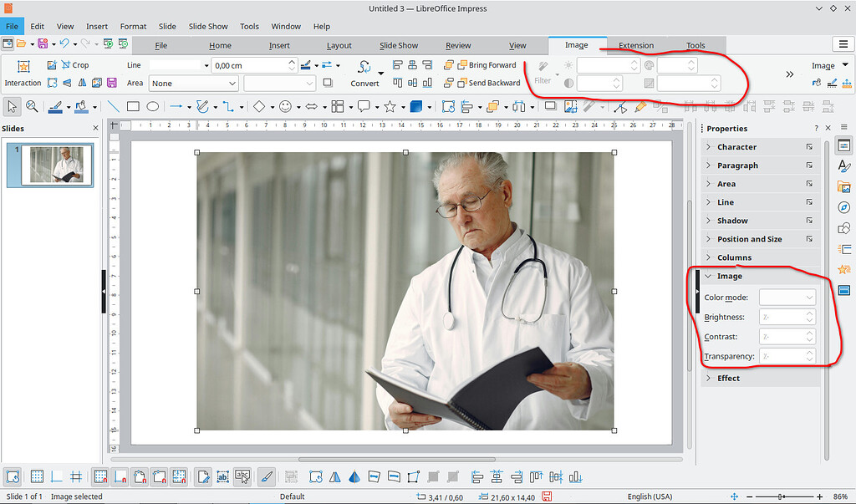Switch to the Extension ribbon tab

point(636,45)
